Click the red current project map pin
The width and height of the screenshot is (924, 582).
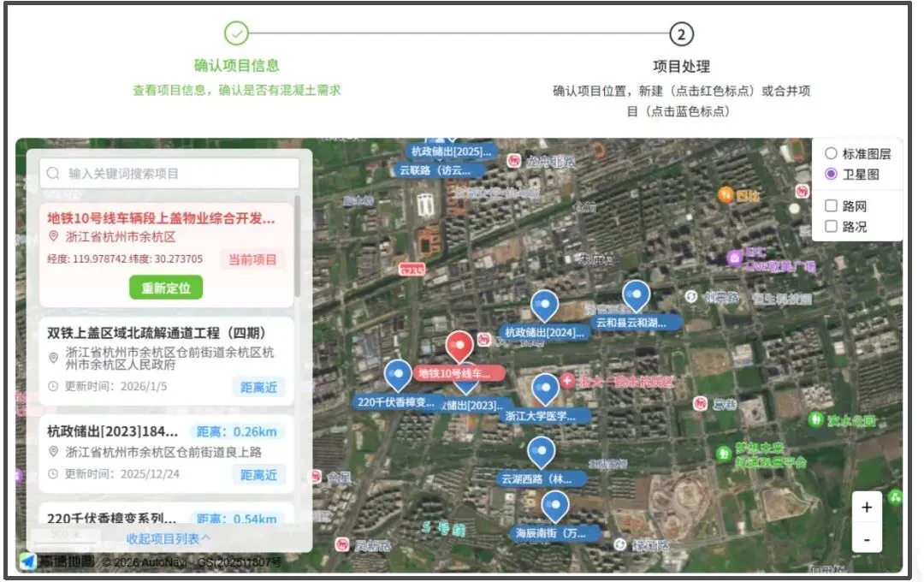click(459, 346)
